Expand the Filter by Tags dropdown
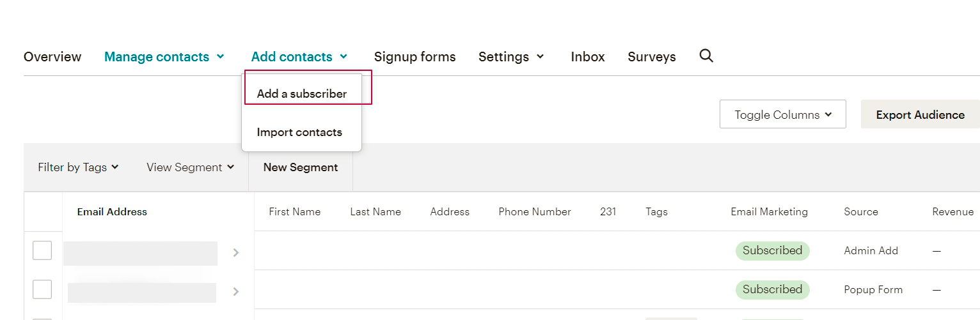Image resolution: width=980 pixels, height=320 pixels. pos(78,167)
